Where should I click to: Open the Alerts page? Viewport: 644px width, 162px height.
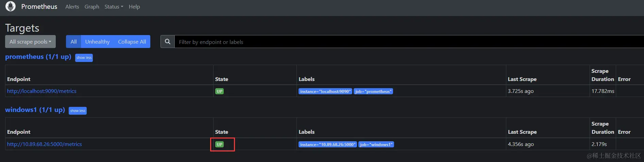[72, 7]
